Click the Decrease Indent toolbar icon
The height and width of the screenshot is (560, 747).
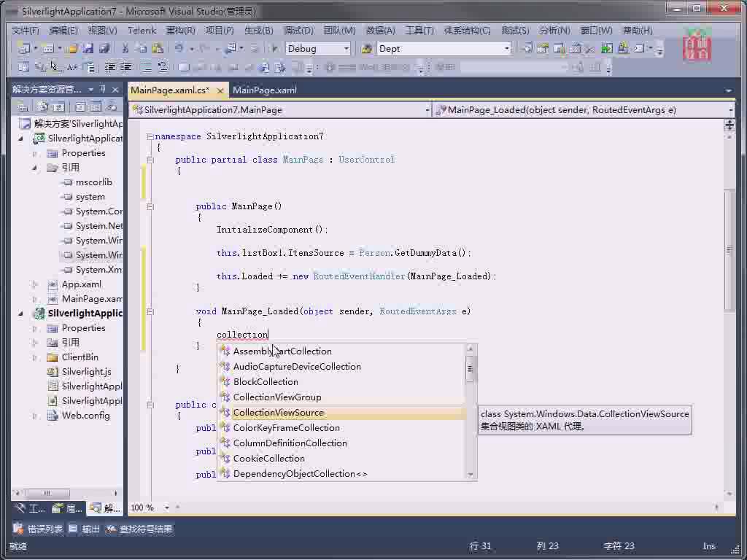(110, 67)
